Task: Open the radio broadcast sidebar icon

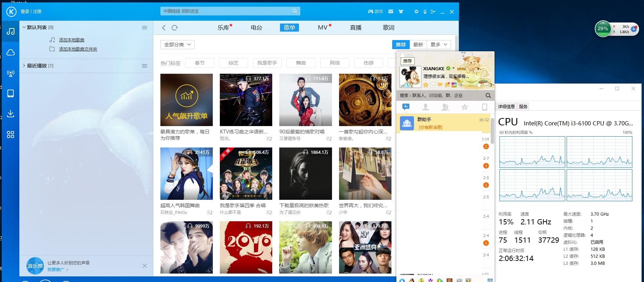Action: click(11, 73)
